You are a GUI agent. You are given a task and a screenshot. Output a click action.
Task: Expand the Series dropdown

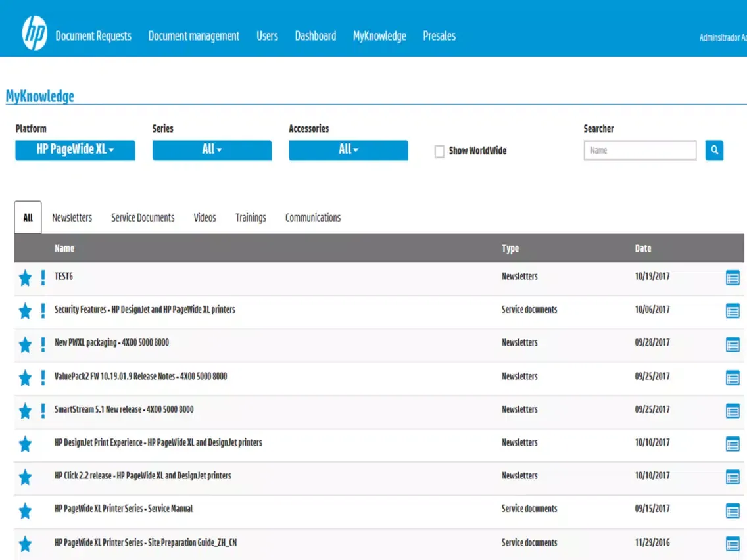tap(211, 151)
